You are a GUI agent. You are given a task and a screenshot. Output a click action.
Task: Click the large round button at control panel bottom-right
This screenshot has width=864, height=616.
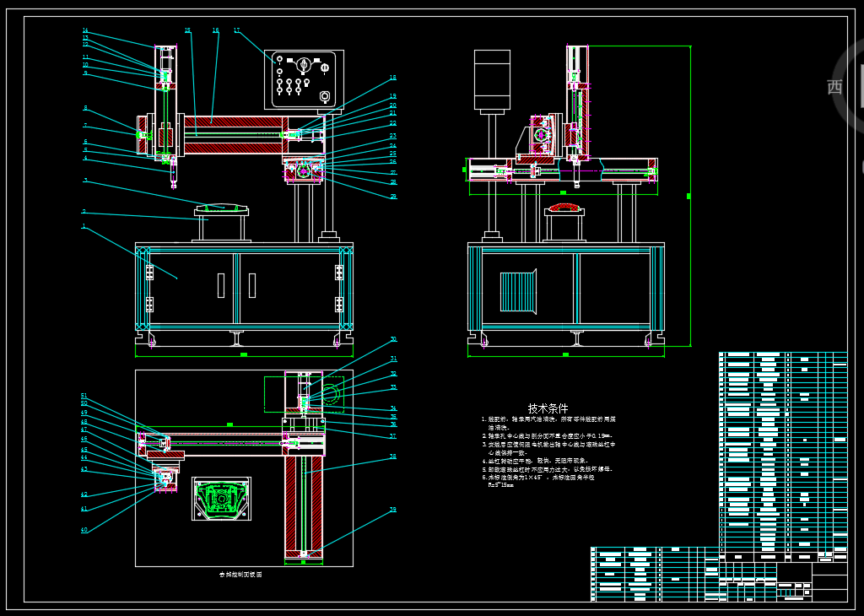(325, 97)
